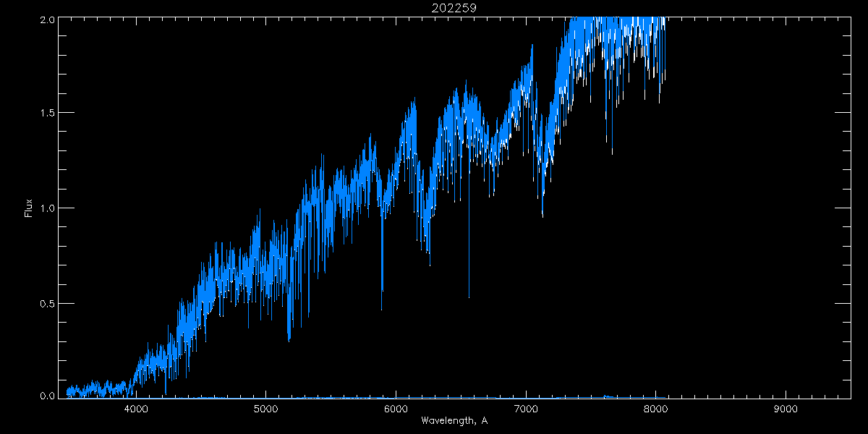The height and width of the screenshot is (434, 868).
Task: Select the 6000 wavelength tick label
Action: pos(396,409)
